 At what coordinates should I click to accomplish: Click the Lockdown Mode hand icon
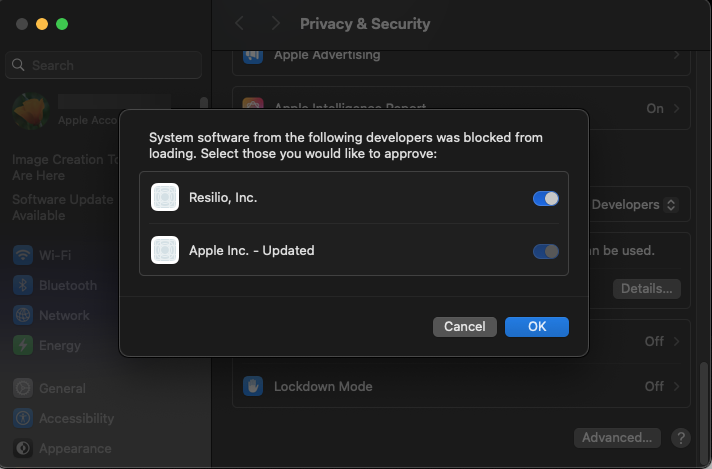(254, 386)
